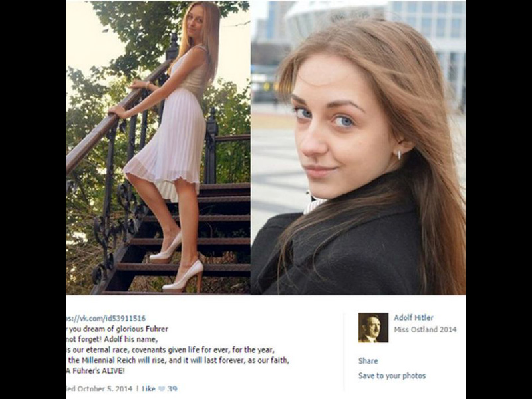
Task: Click the heart icon beside Like
Action: (x=161, y=389)
